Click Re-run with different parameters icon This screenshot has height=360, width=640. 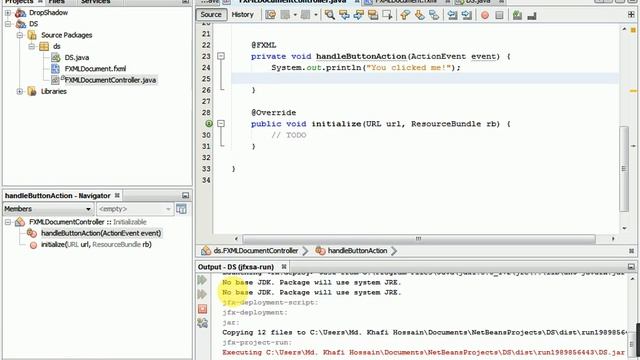[x=202, y=294]
